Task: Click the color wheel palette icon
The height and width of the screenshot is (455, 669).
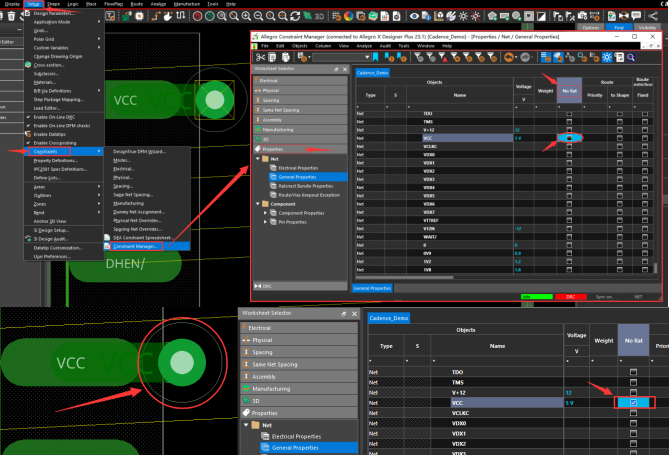Action: click(349, 16)
